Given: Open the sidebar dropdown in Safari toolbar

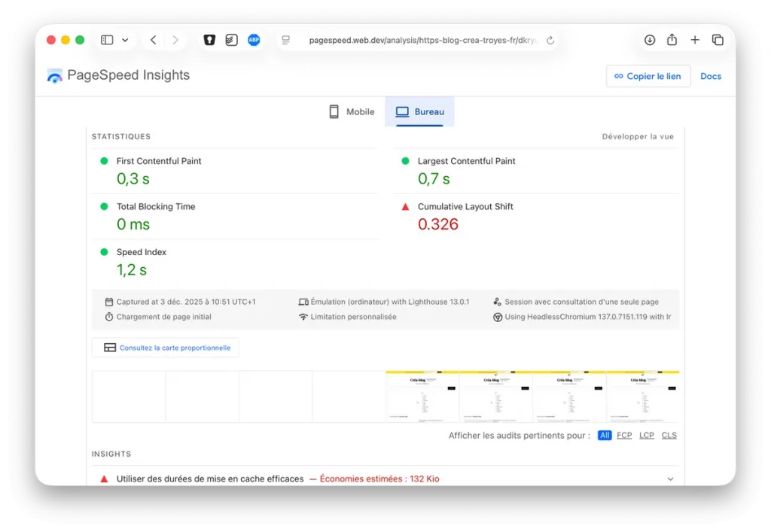Looking at the screenshot, I should click(x=125, y=40).
